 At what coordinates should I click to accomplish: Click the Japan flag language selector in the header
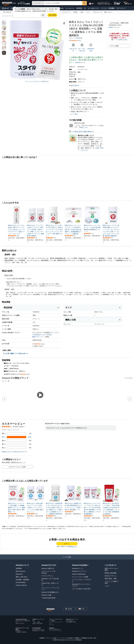pos(92,4)
